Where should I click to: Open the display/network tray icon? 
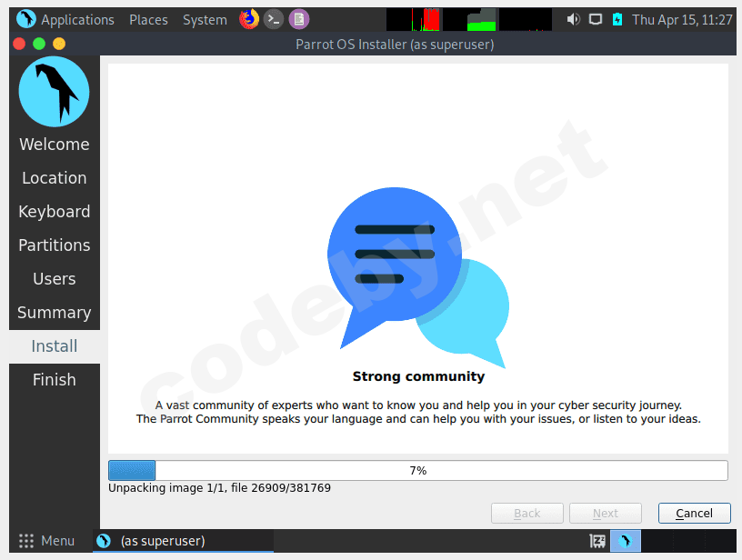(x=596, y=19)
